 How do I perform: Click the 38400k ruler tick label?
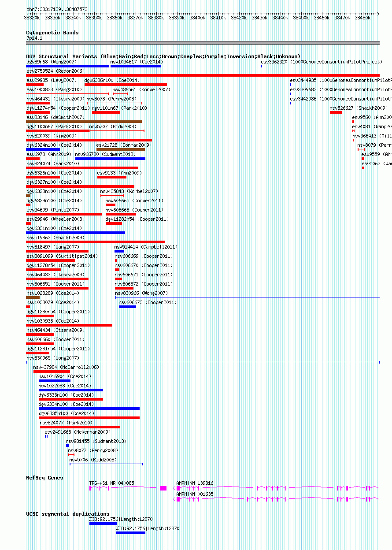point(197,18)
